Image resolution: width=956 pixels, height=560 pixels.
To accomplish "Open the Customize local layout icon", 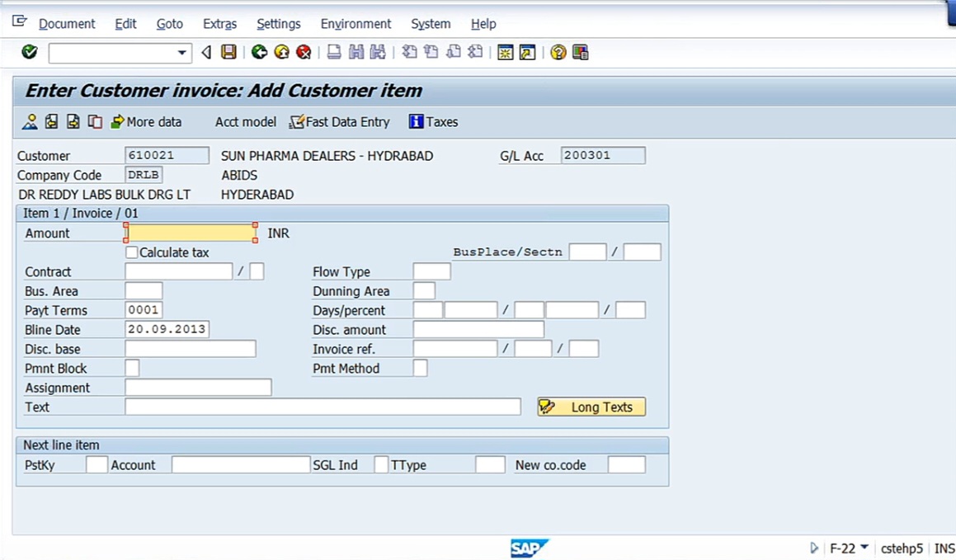I will coord(581,53).
